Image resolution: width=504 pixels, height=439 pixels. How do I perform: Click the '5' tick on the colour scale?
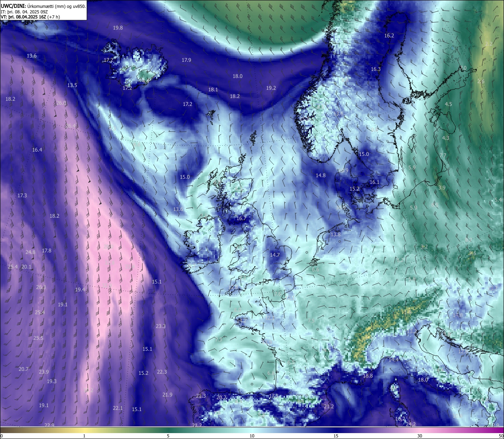[x=168, y=435]
